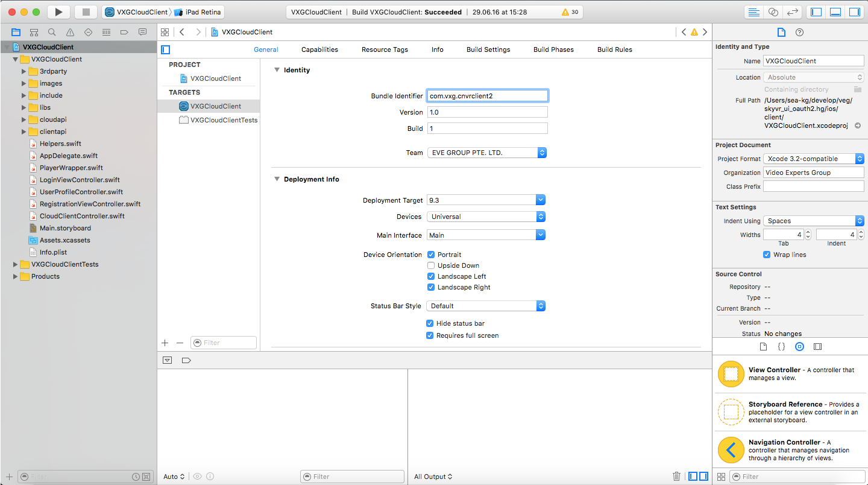Open the Auto variables view selector
The width and height of the screenshot is (868, 485).
[174, 477]
